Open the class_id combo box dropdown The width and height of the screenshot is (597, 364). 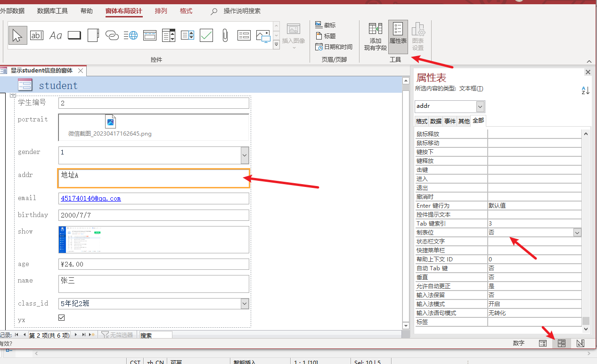pyautogui.click(x=245, y=304)
